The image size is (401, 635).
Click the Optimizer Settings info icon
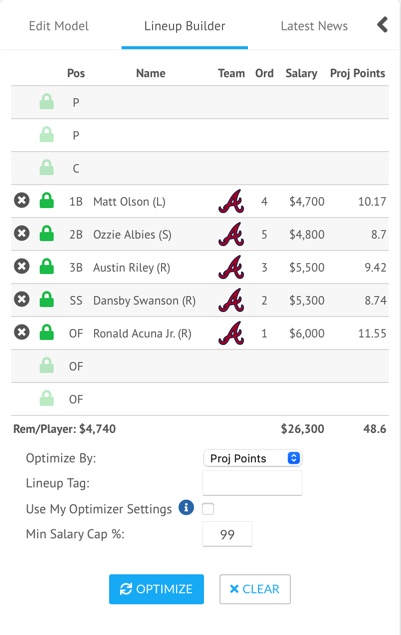click(x=186, y=507)
